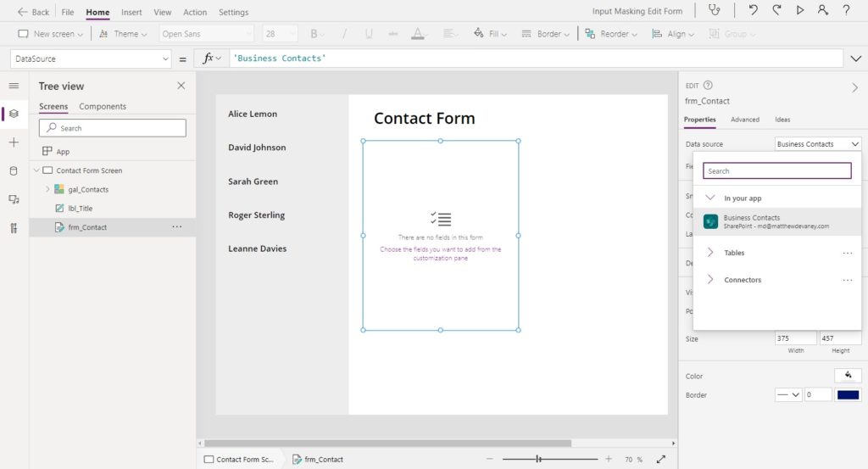Open the font color icon
Image resolution: width=868 pixels, height=469 pixels.
(418, 34)
